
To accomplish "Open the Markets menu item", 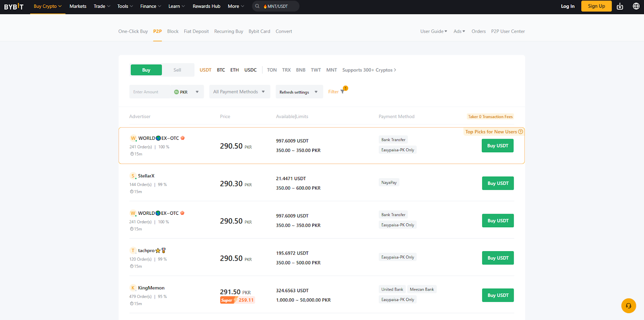I will 78,6.
